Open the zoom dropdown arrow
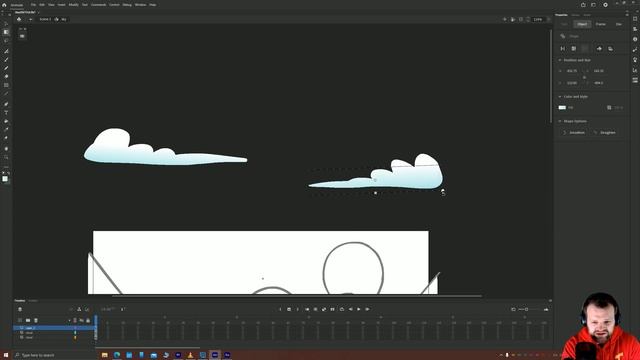 tap(548, 19)
